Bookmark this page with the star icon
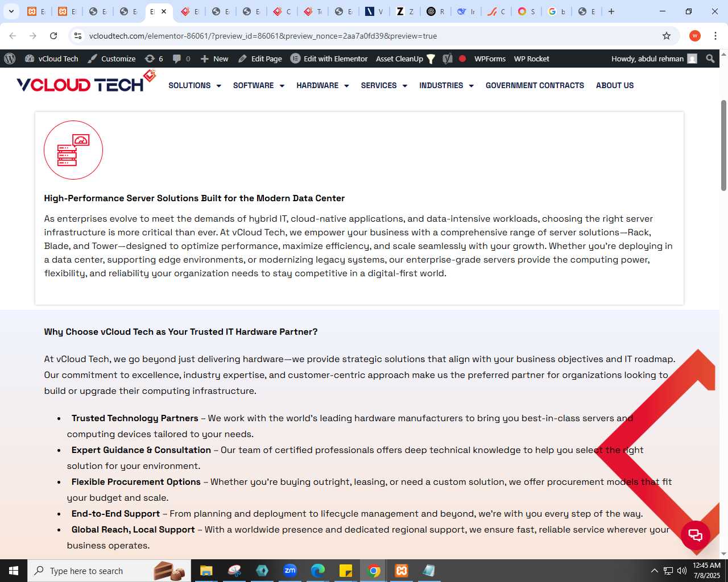The image size is (728, 582). coord(667,36)
